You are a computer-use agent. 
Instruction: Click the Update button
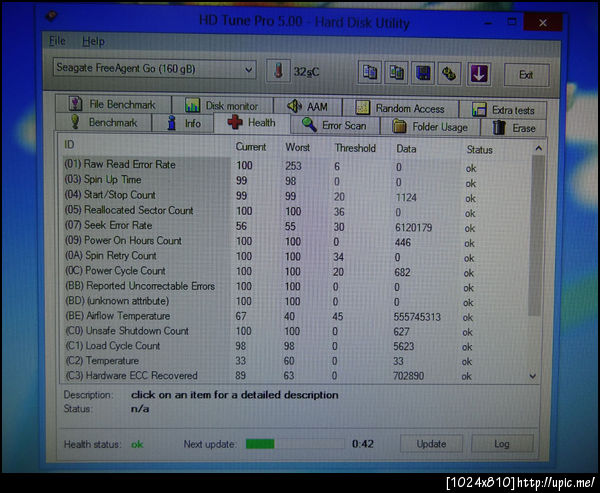pos(431,444)
